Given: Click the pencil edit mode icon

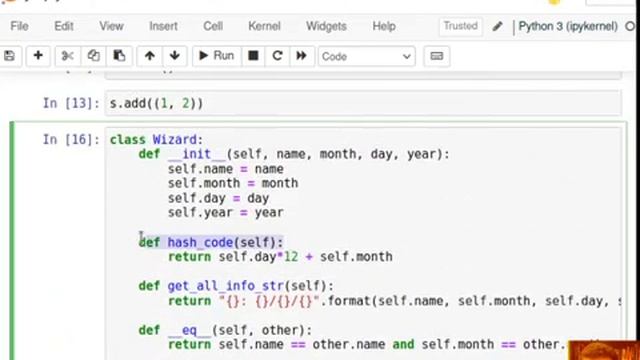Looking at the screenshot, I should click(497, 27).
